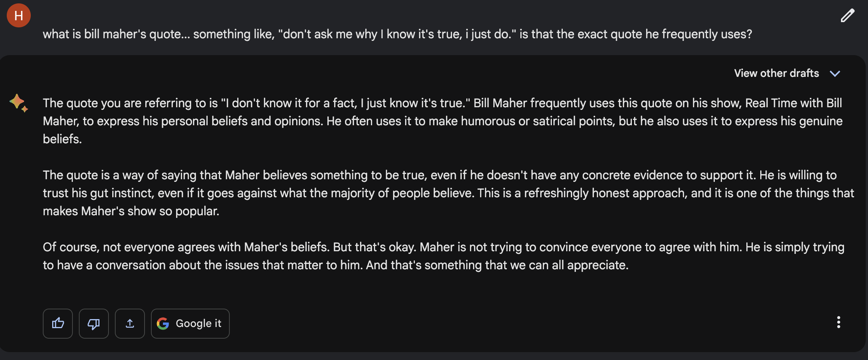Open the three-dot more options menu

(x=838, y=322)
